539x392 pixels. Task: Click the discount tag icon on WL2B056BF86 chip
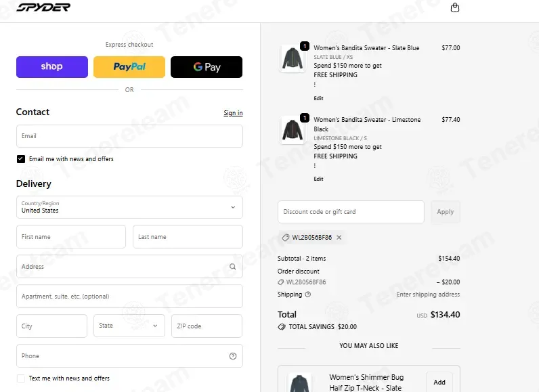(x=285, y=238)
